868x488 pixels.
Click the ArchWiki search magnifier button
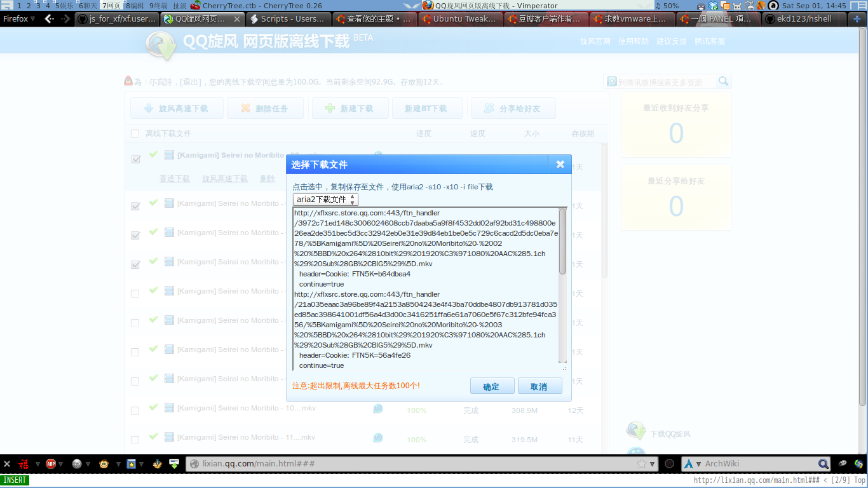point(823,464)
